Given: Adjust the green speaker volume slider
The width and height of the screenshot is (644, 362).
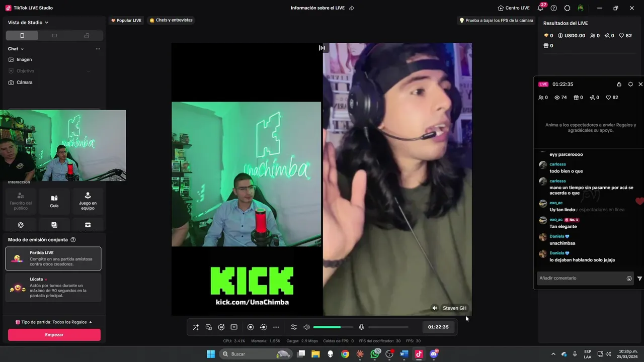Looking at the screenshot, I should tap(333, 327).
